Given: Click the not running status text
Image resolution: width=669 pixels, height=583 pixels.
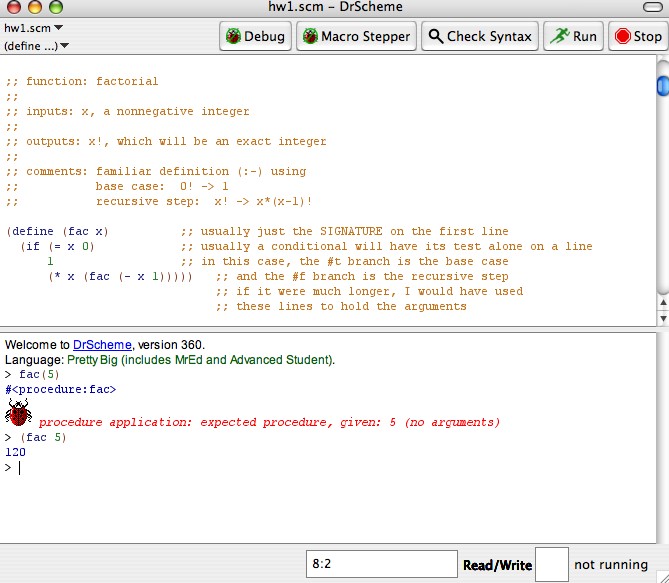Looking at the screenshot, I should pyautogui.click(x=610, y=565).
